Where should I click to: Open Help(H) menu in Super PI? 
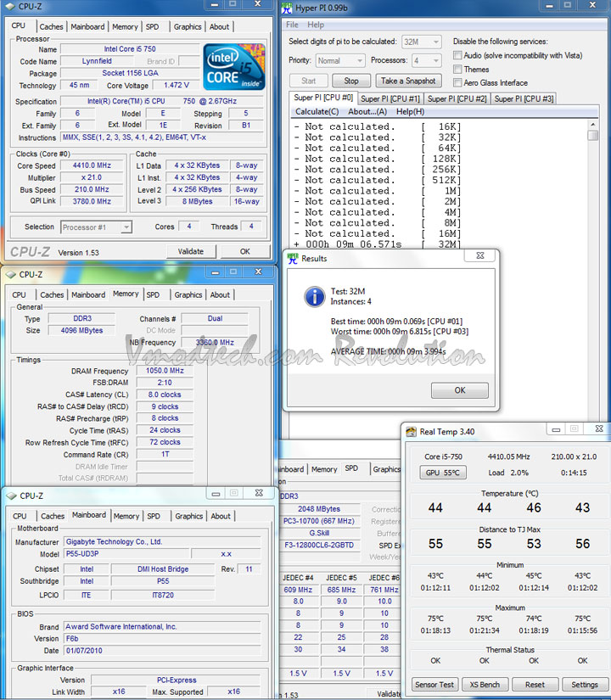(411, 112)
